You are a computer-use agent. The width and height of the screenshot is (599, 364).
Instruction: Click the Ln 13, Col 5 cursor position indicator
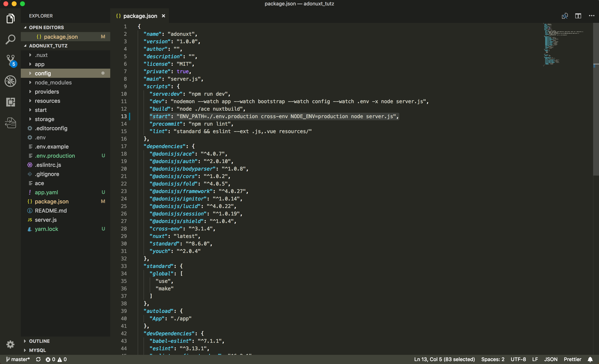pos(444,359)
